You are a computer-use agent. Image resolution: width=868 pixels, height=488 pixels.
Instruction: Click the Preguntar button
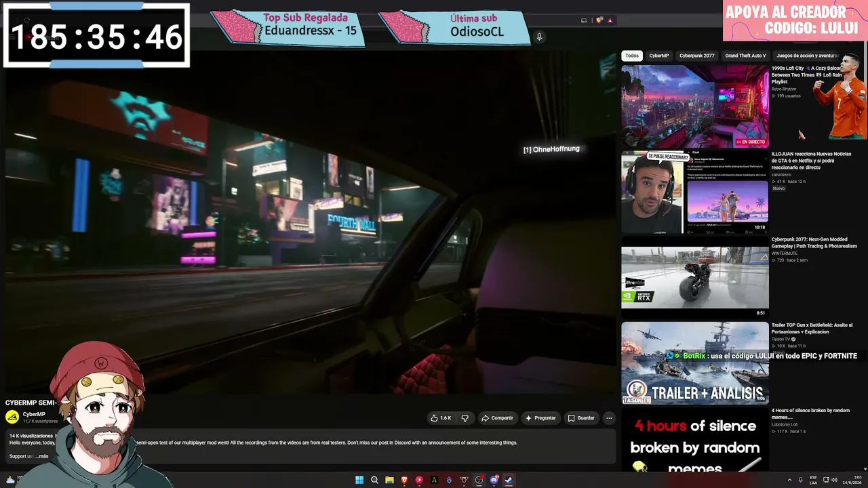pos(540,418)
